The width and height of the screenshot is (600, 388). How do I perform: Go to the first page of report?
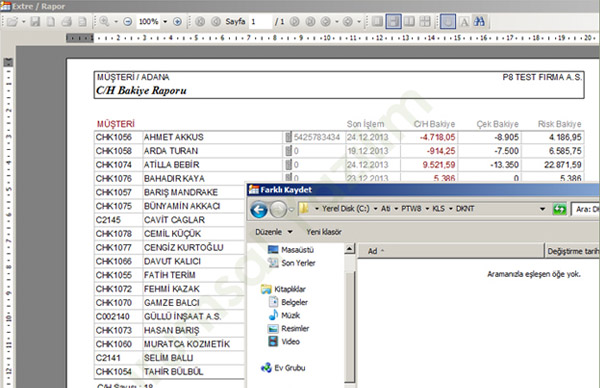pyautogui.click(x=200, y=22)
